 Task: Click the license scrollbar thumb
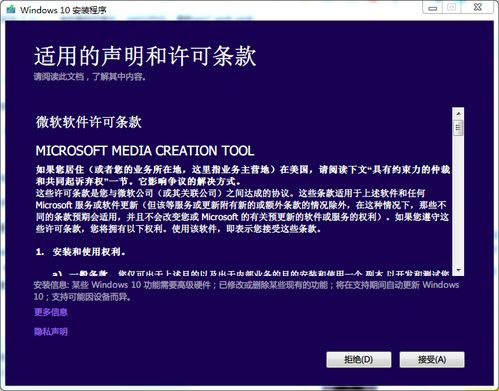(x=458, y=128)
